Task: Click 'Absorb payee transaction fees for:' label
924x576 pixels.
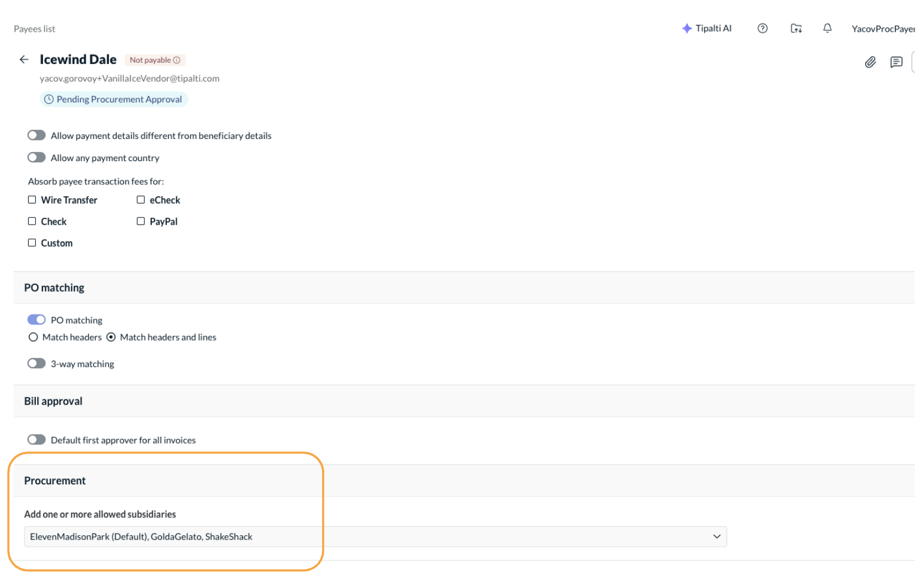Action: (x=96, y=181)
